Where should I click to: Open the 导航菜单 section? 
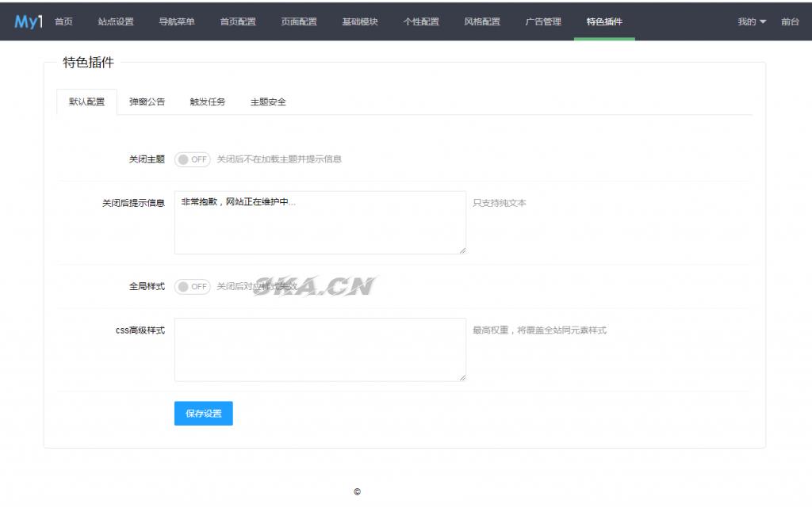click(x=177, y=21)
